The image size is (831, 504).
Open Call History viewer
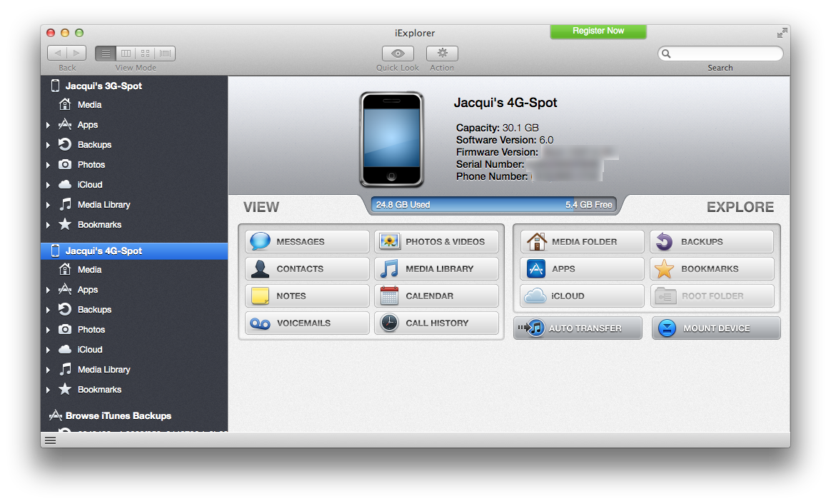point(436,323)
